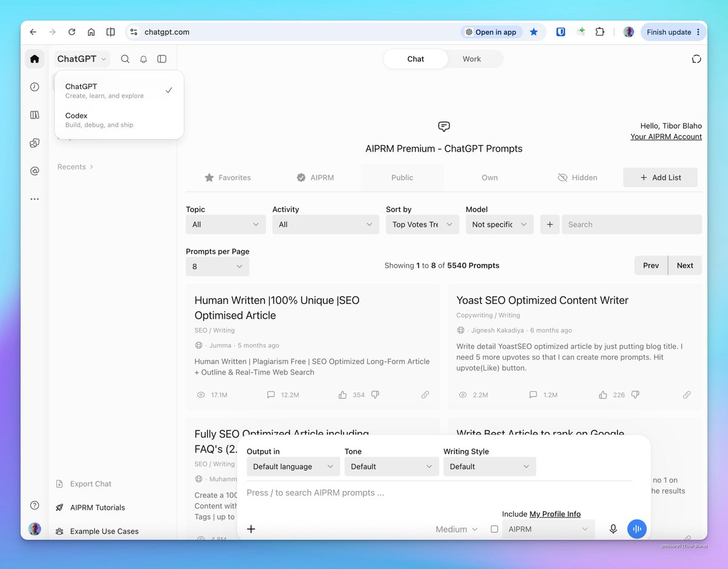Open the Sort by Top Votes dropdown
The width and height of the screenshot is (728, 569).
422,224
